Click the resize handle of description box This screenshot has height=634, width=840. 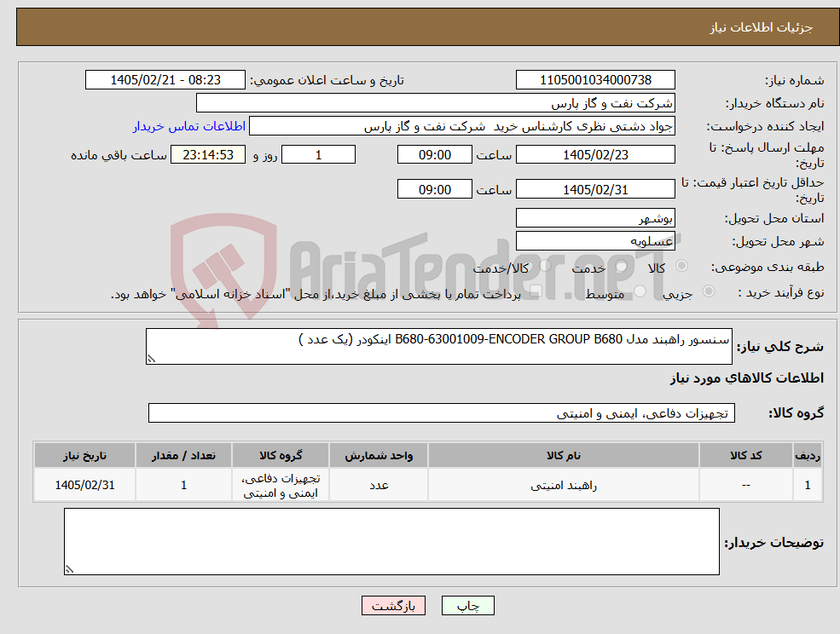(x=151, y=359)
